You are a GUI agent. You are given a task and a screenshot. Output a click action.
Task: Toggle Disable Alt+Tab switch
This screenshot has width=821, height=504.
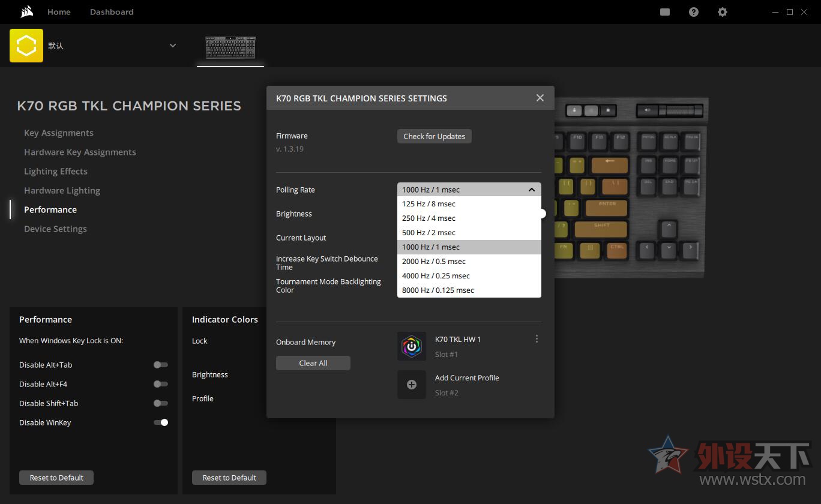point(160,365)
